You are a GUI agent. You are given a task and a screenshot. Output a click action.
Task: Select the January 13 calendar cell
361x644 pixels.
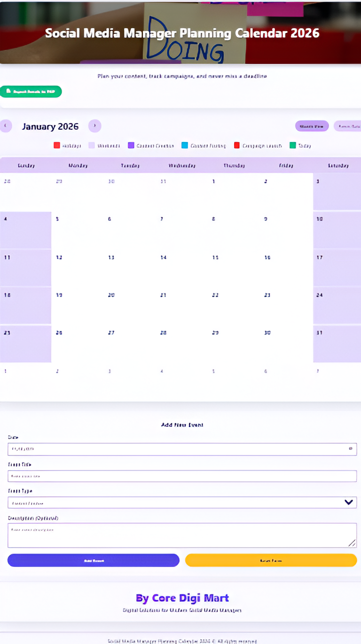[130, 268]
